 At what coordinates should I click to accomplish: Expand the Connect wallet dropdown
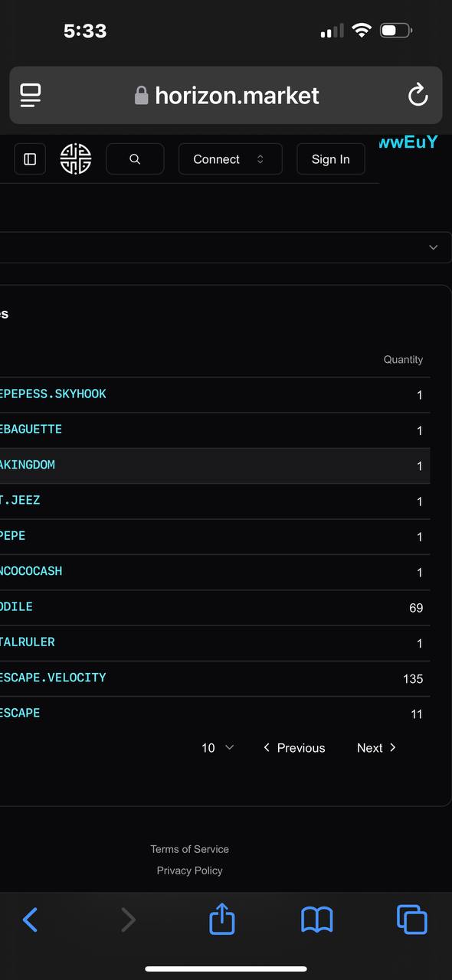(x=231, y=159)
